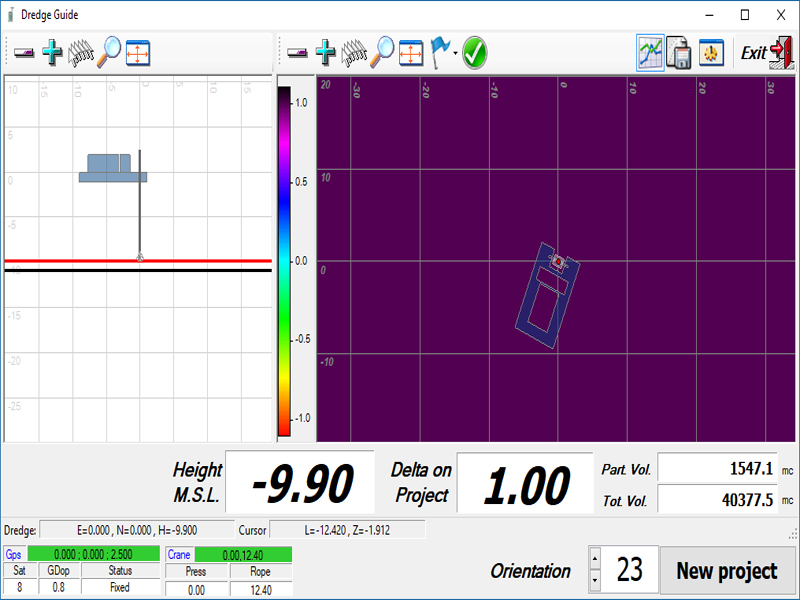This screenshot has width=800, height=600.
Task: Click Tot. Vol. value 40377.5
Action: click(x=717, y=499)
